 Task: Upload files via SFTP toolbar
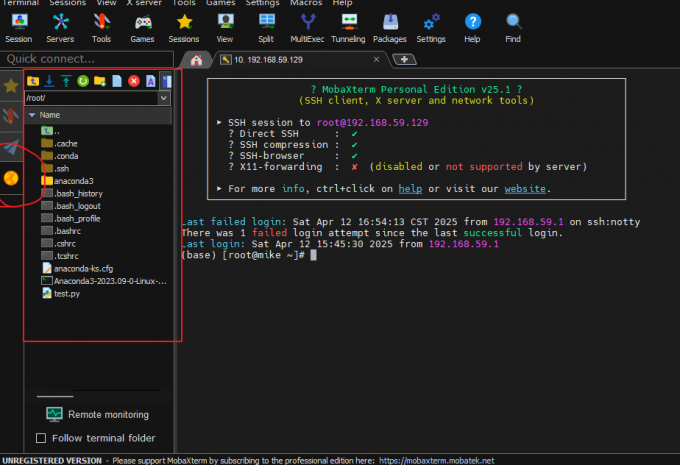(x=66, y=81)
